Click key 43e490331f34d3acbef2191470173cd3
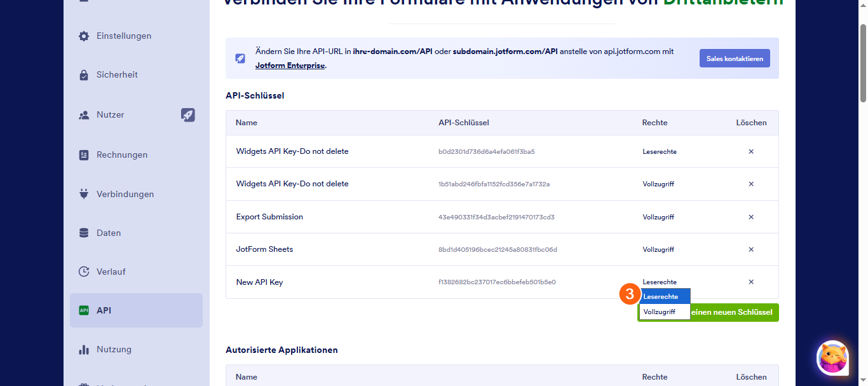The width and height of the screenshot is (868, 386). pyautogui.click(x=496, y=217)
